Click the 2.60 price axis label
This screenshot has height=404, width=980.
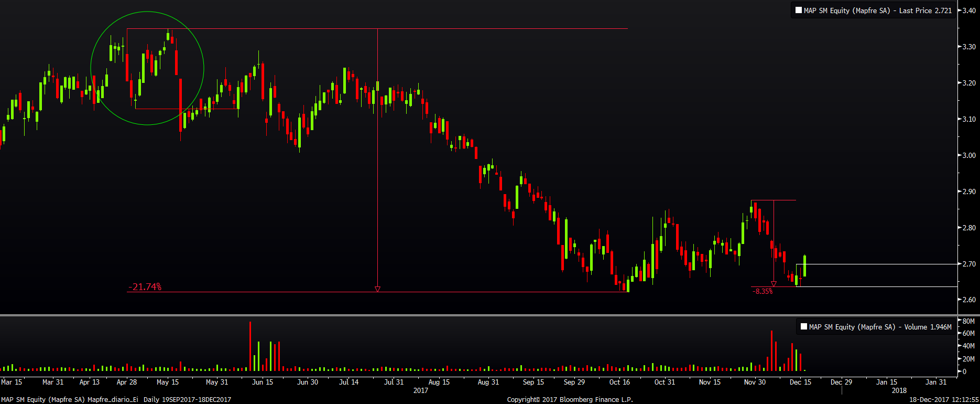point(970,300)
